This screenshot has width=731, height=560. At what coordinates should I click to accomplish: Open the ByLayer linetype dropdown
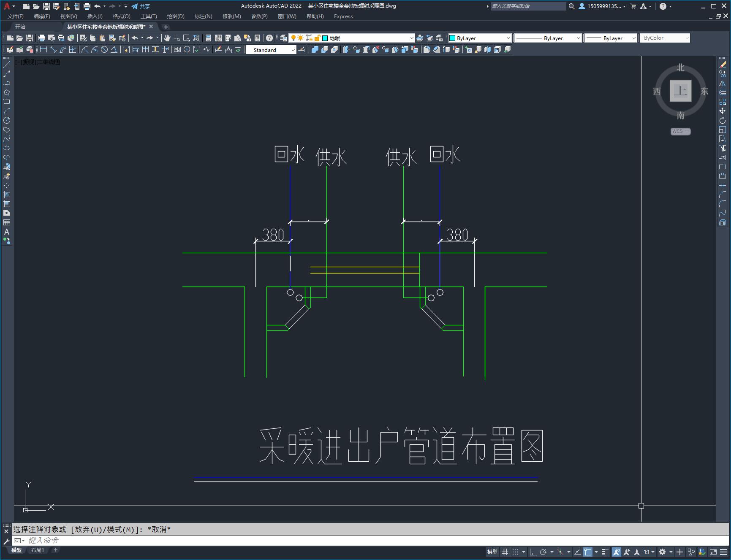click(x=578, y=38)
